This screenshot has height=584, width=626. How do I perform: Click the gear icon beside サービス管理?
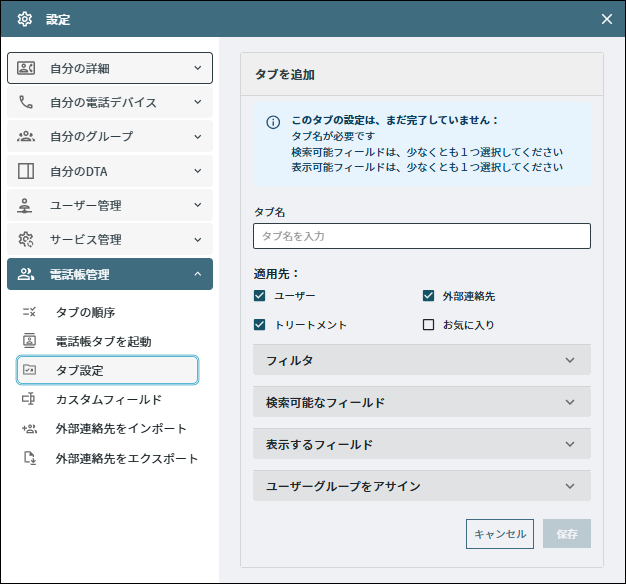point(26,240)
